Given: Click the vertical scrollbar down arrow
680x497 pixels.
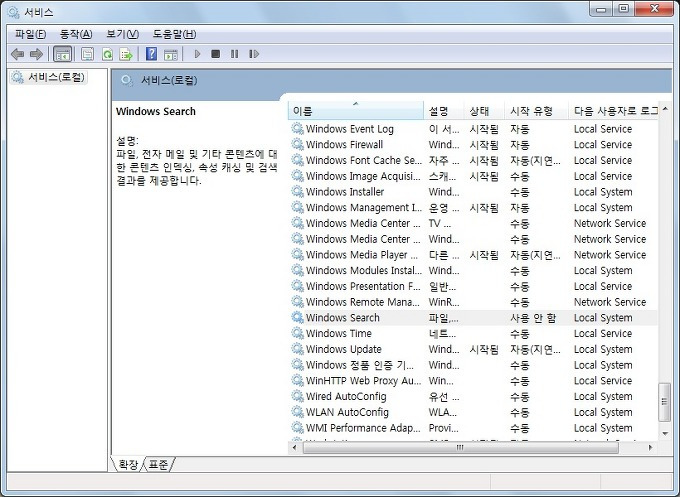Looking at the screenshot, I should click(x=665, y=433).
